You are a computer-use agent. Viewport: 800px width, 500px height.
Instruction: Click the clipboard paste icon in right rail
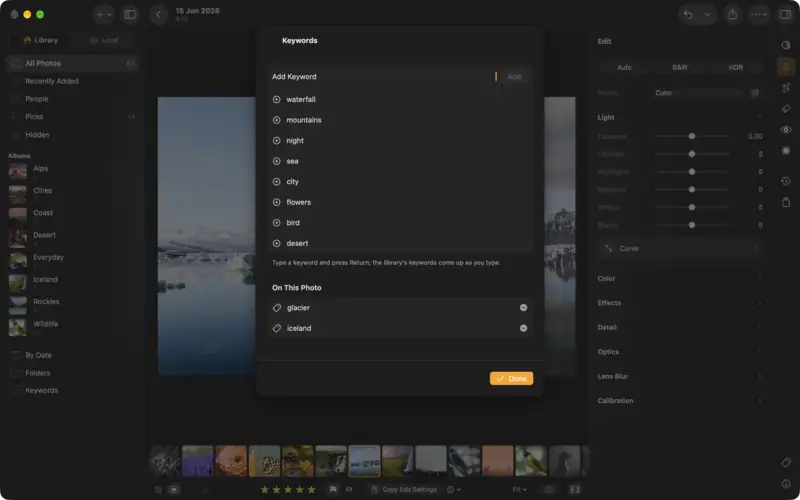786,202
